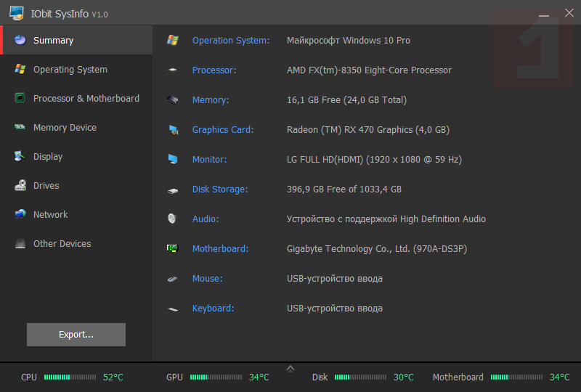Click the GPU temperature indicator bar
Screen dimensions: 581x392
pyautogui.click(x=216, y=377)
